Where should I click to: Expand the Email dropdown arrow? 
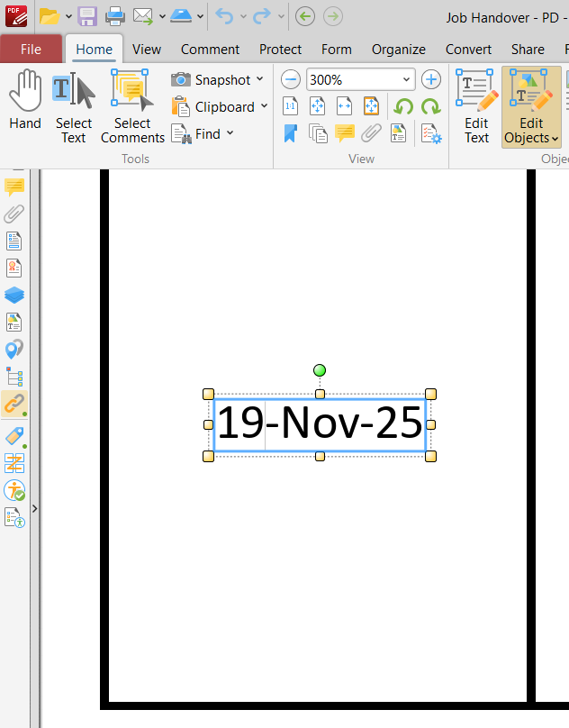pyautogui.click(x=162, y=17)
